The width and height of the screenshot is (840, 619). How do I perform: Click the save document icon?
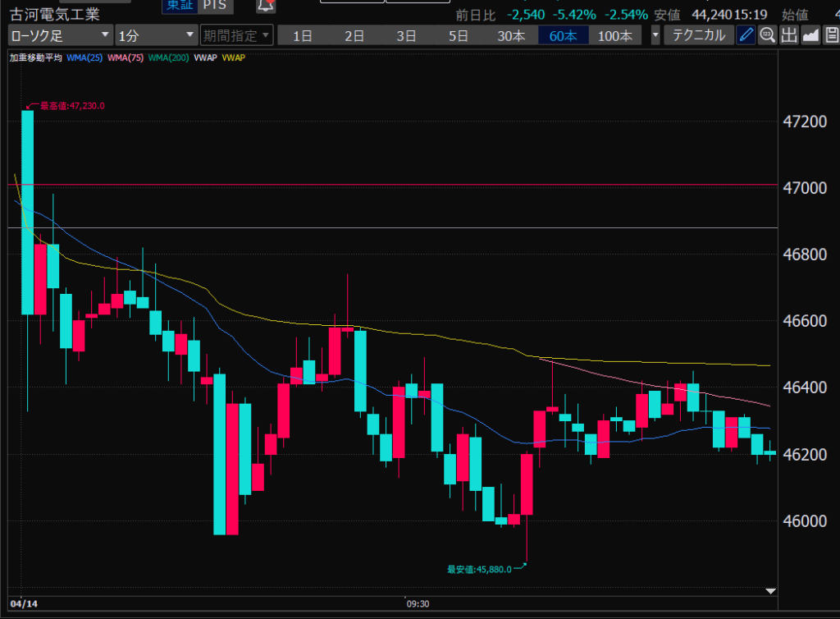point(831,34)
